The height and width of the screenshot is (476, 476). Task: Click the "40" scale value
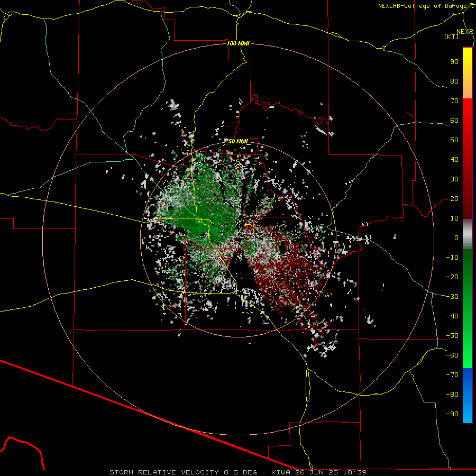tap(454, 159)
